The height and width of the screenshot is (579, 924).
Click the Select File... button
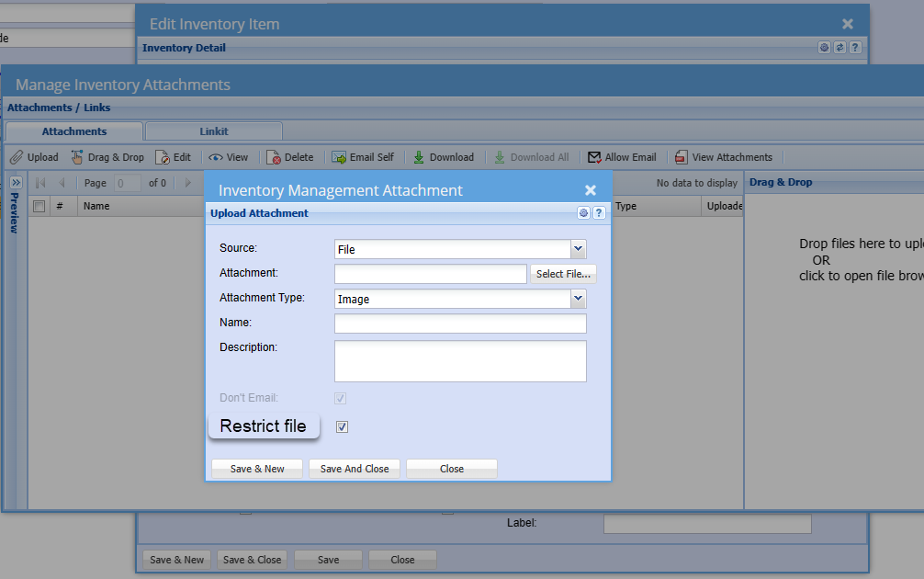(x=563, y=274)
